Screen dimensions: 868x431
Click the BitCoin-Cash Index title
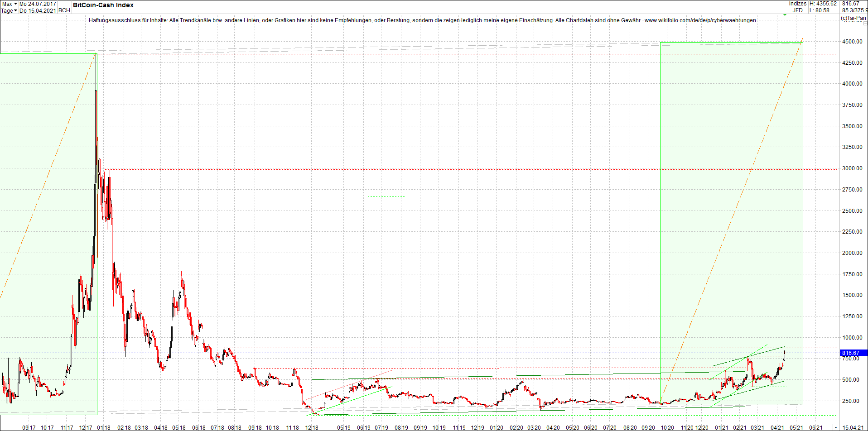103,5
